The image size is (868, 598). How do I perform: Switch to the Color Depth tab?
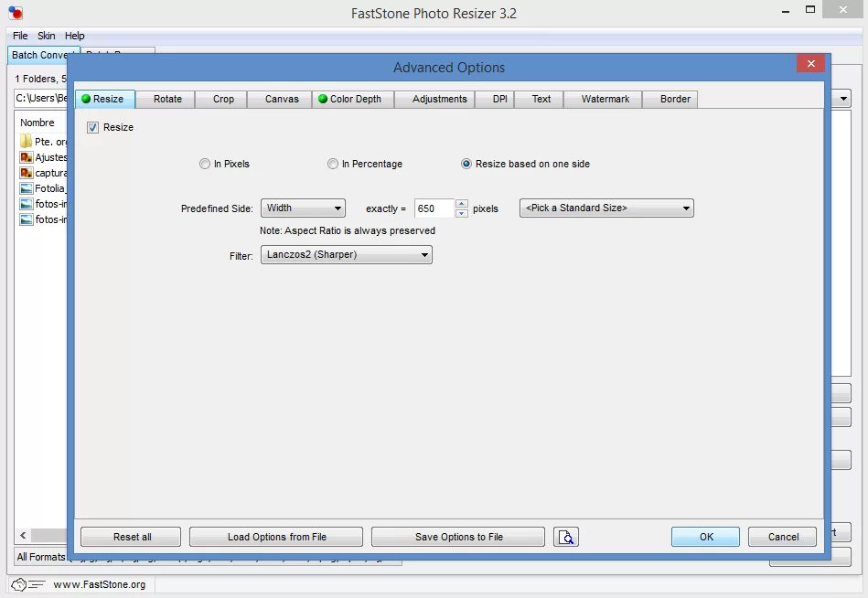point(353,99)
